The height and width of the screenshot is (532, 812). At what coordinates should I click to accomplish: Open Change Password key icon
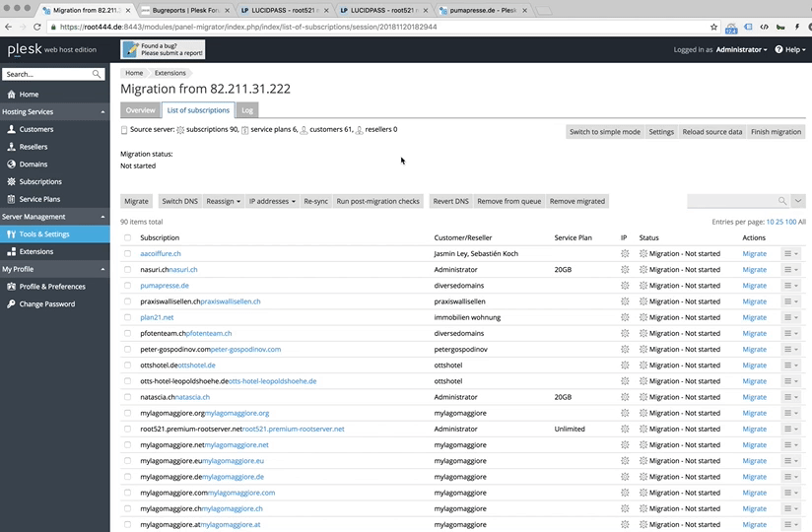[11, 304]
